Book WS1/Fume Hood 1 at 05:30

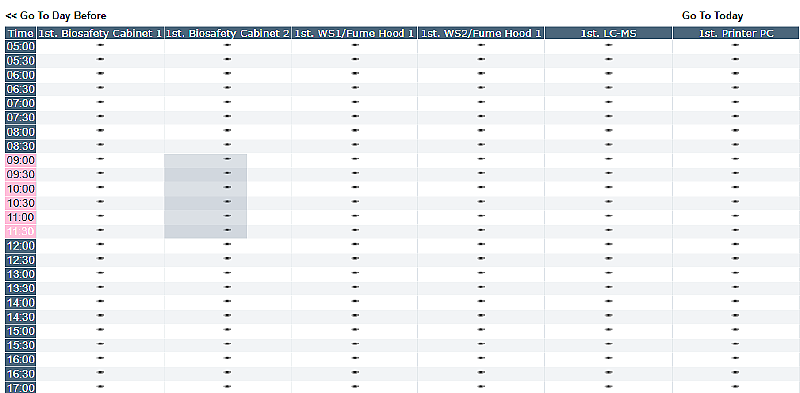(x=355, y=59)
